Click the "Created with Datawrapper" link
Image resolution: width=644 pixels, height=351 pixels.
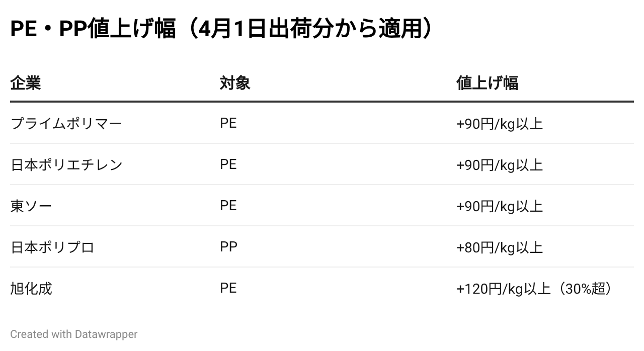73,334
